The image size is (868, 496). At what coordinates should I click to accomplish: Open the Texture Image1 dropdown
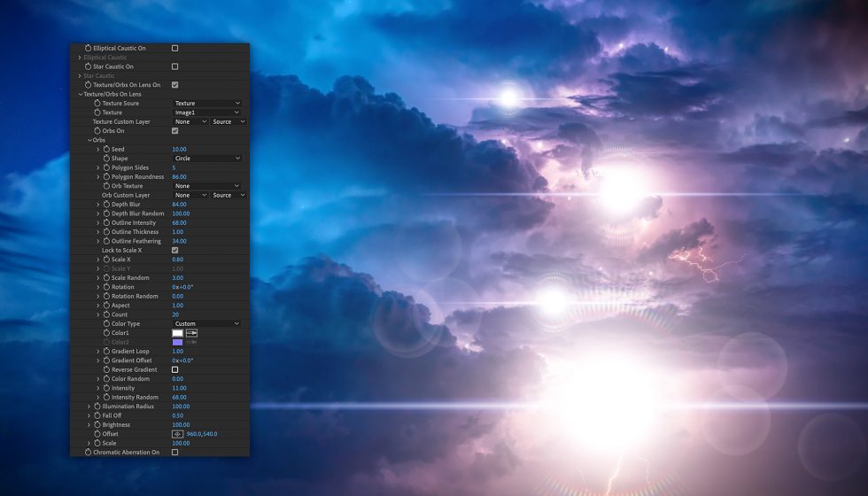(x=207, y=112)
